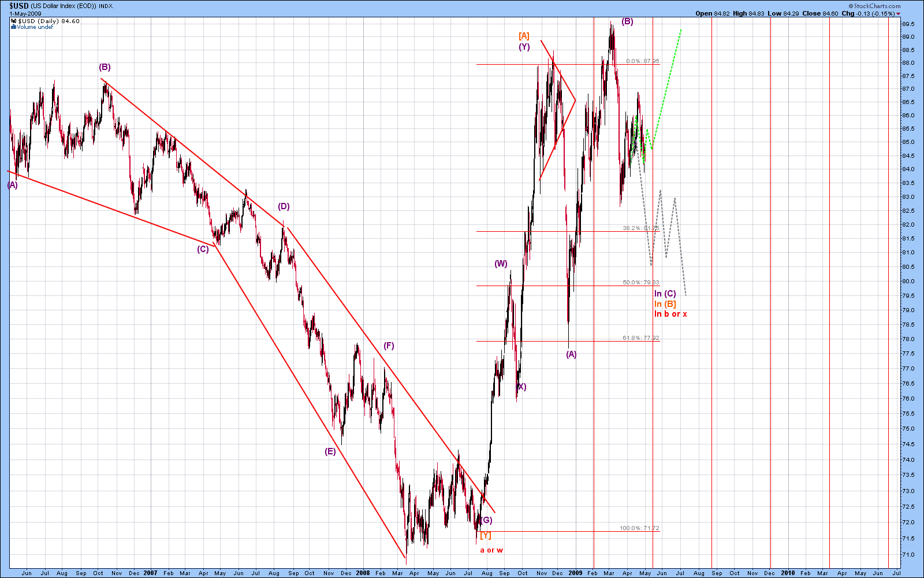Click the '2009' year label on the time axis

coord(575,573)
